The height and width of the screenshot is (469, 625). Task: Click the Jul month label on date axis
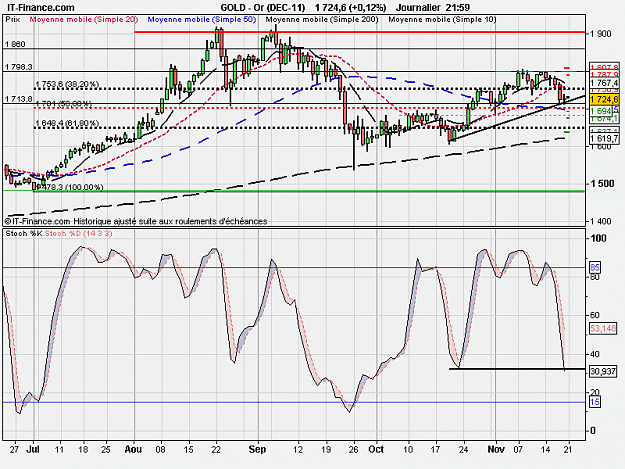click(x=33, y=449)
